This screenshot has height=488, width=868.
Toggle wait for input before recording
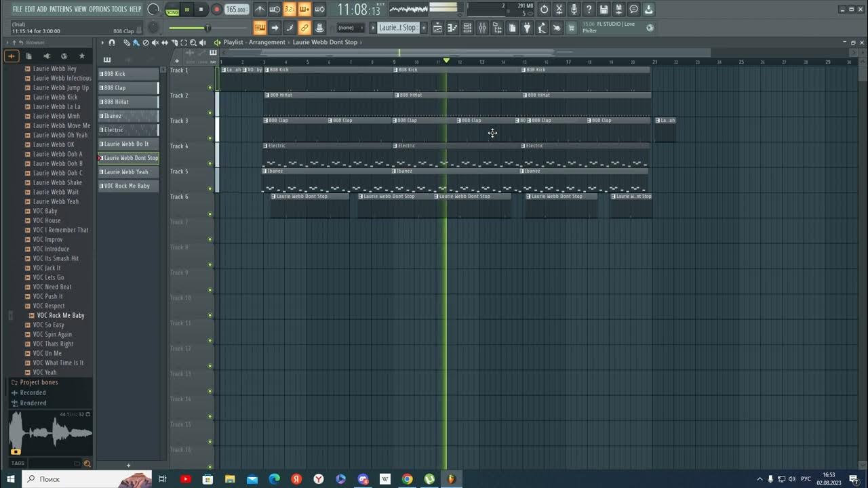point(275,9)
